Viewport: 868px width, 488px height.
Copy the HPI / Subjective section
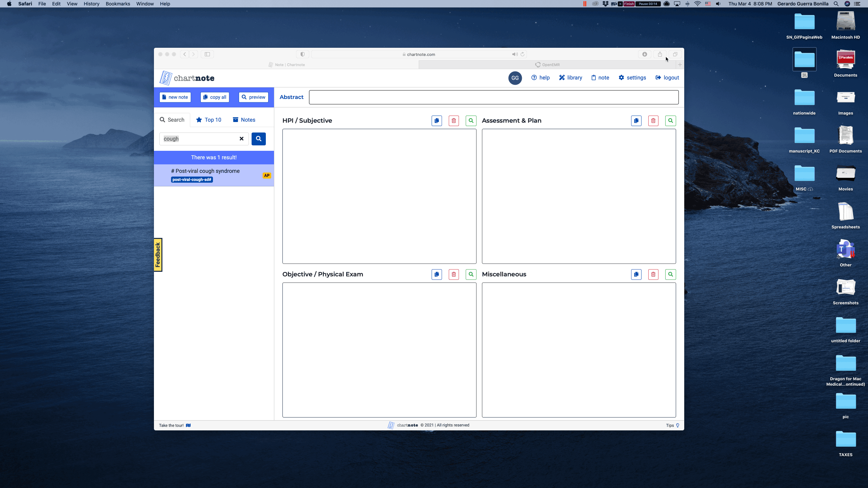coord(437,121)
